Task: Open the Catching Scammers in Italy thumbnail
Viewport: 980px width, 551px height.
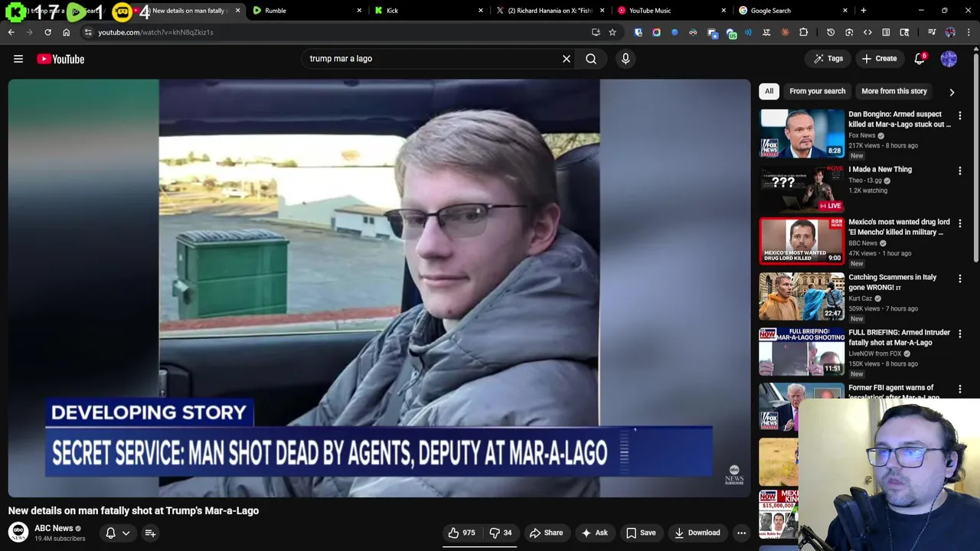Action: 802,296
